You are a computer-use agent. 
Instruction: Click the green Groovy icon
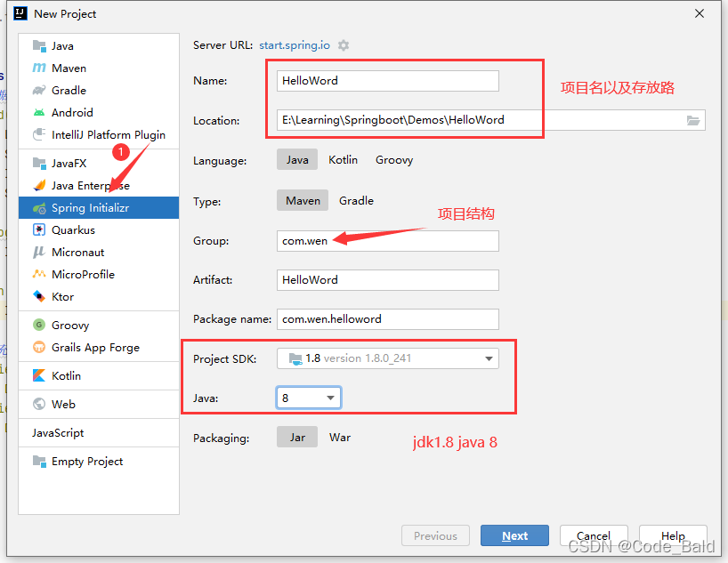tap(39, 325)
